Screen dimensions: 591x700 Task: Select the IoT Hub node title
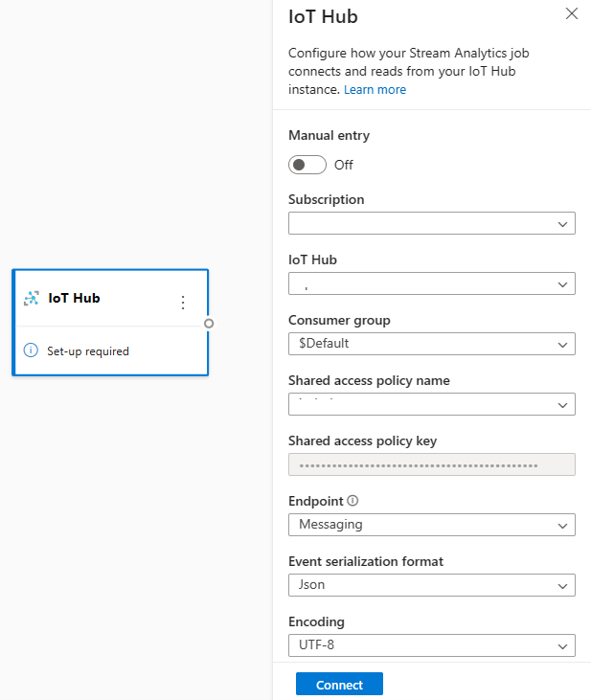pyautogui.click(x=74, y=298)
